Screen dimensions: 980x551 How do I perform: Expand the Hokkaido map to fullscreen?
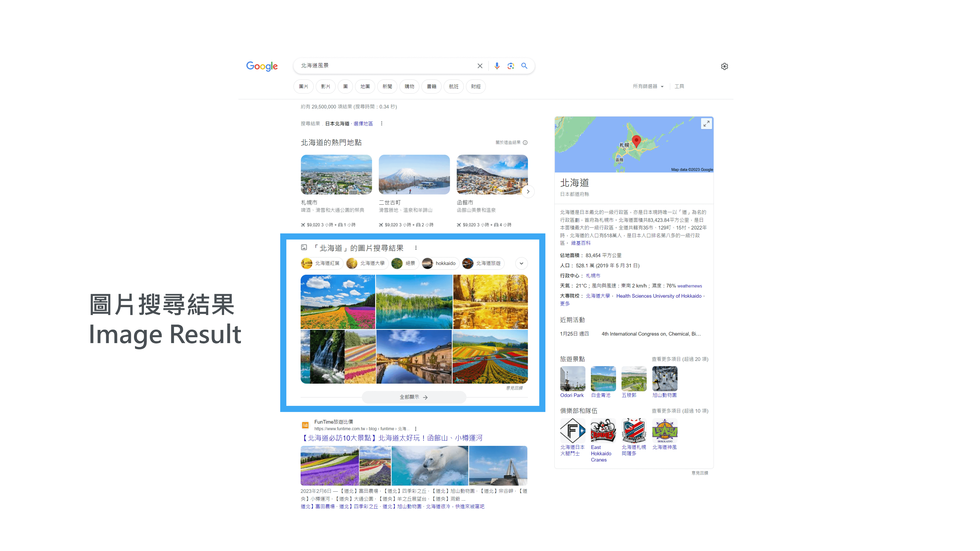[x=706, y=123]
